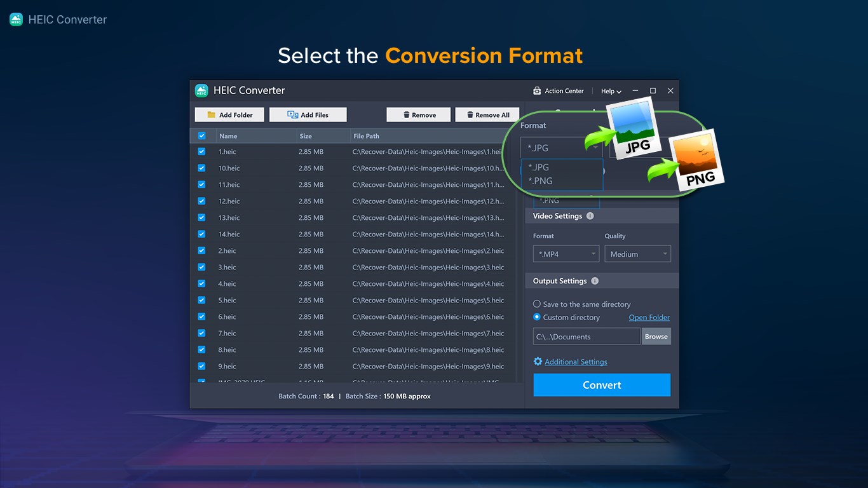This screenshot has width=868, height=488.
Task: Uncheck the checkbox for 9.heic
Action: [x=201, y=366]
